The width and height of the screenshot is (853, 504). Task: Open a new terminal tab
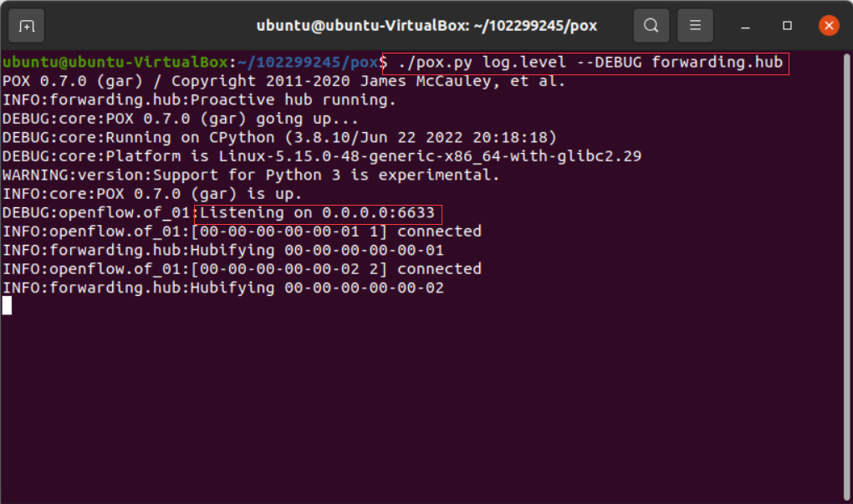click(x=27, y=25)
